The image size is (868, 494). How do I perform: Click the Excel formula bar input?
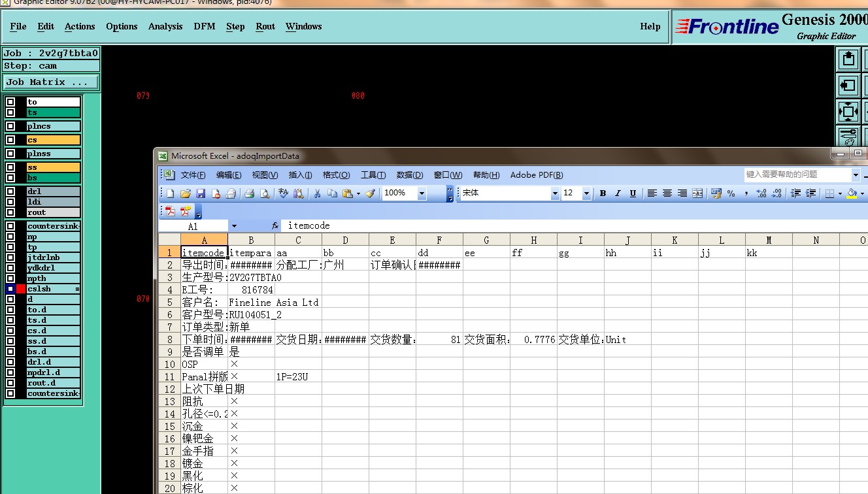575,226
